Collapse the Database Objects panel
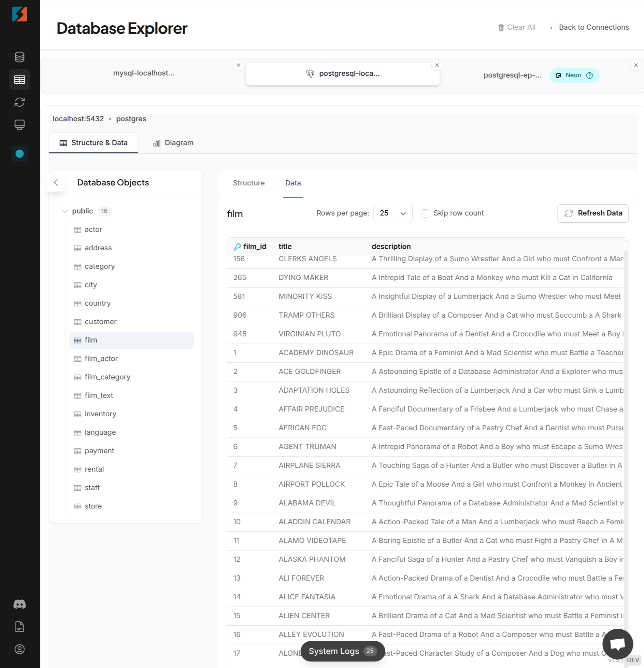This screenshot has height=668, width=644. click(56, 183)
